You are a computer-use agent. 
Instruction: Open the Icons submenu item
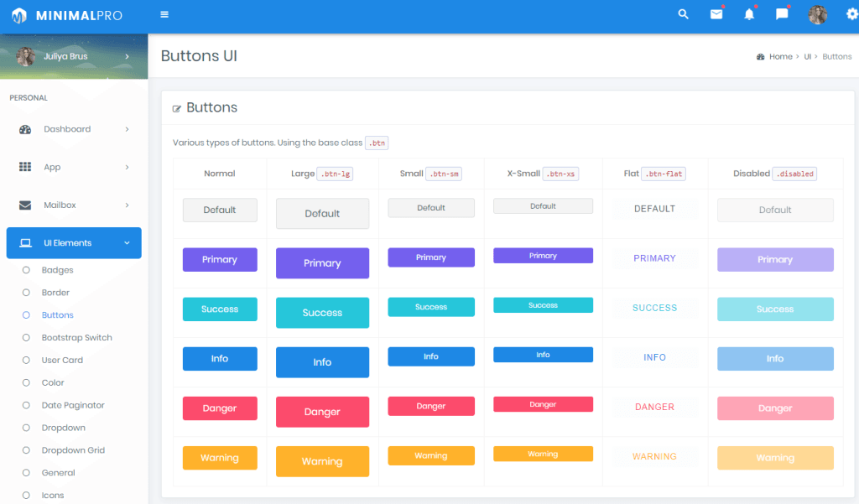[53, 495]
